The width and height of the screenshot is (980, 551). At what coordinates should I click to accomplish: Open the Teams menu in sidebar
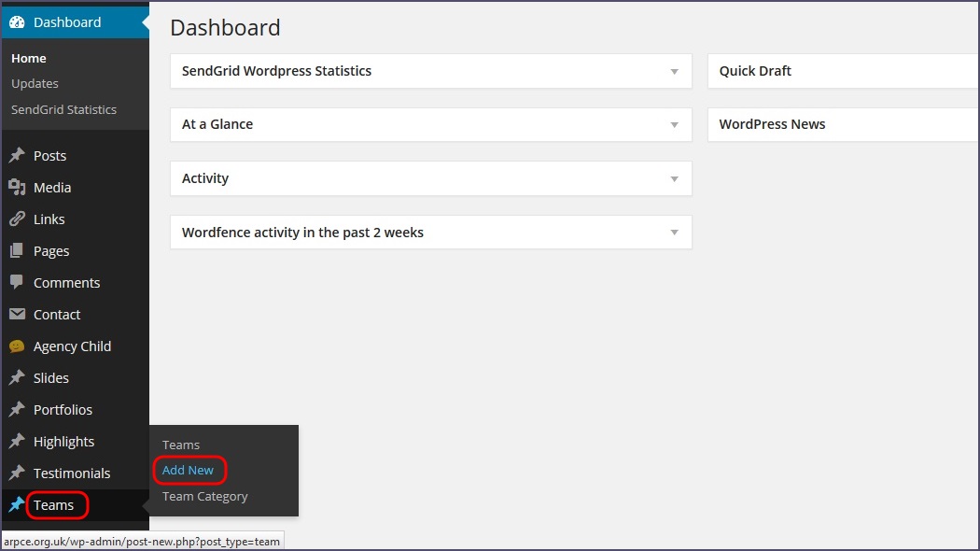(x=53, y=505)
